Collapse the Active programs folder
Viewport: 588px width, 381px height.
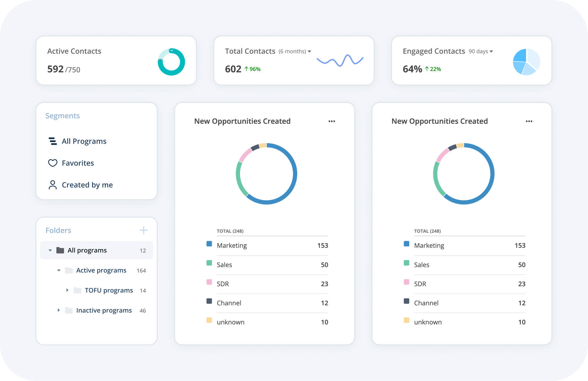pos(58,270)
